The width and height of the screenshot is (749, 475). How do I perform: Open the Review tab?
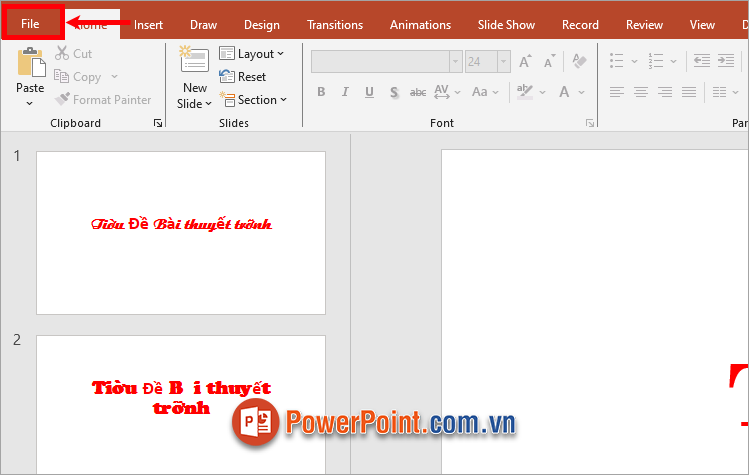click(x=644, y=25)
